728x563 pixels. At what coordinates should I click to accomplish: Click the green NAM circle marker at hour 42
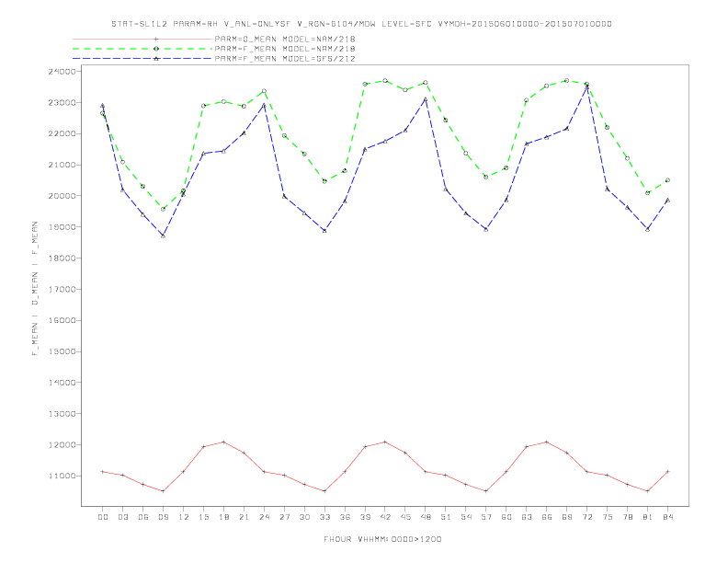pyautogui.click(x=385, y=81)
